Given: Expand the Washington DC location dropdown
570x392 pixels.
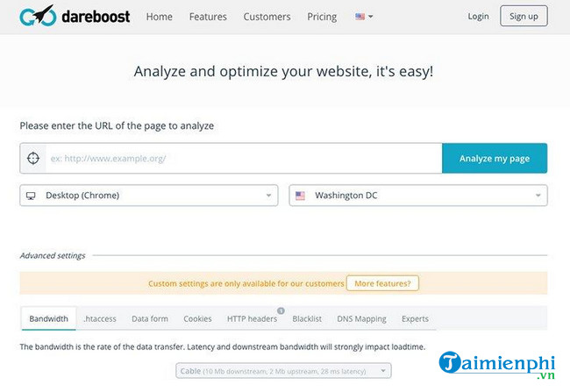Looking at the screenshot, I should coord(418,196).
